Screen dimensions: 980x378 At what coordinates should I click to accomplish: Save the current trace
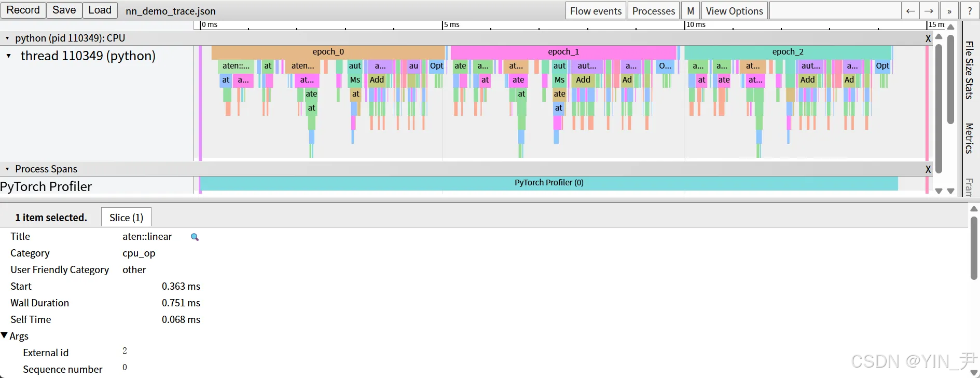click(x=64, y=10)
